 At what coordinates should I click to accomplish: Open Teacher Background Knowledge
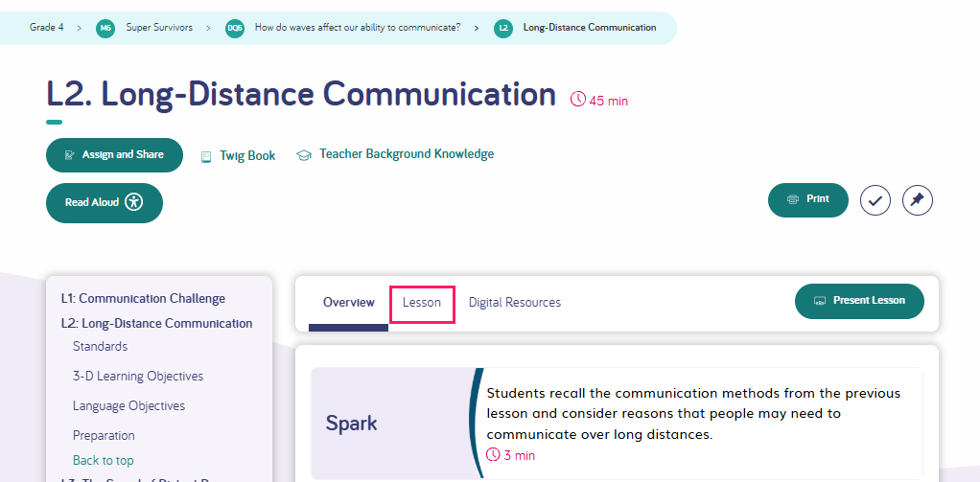tap(407, 153)
